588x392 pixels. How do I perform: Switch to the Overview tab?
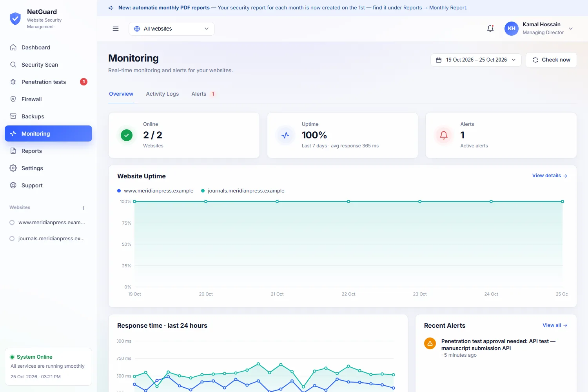[x=121, y=94]
